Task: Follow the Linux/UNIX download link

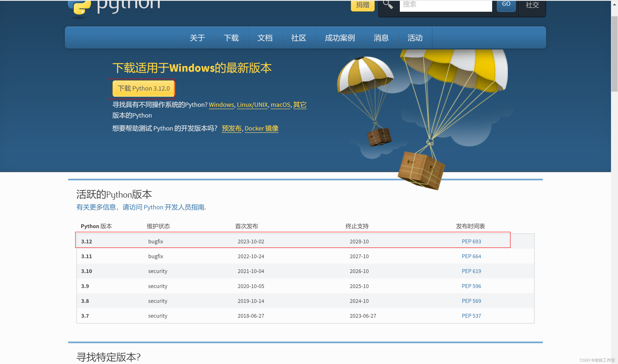Action: (x=252, y=105)
